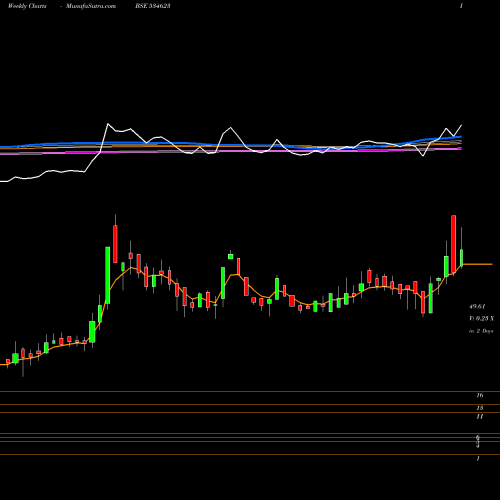The height and width of the screenshot is (500, 500).
Task: Click the '11' level label
Action: pyautogui.click(x=480, y=417)
